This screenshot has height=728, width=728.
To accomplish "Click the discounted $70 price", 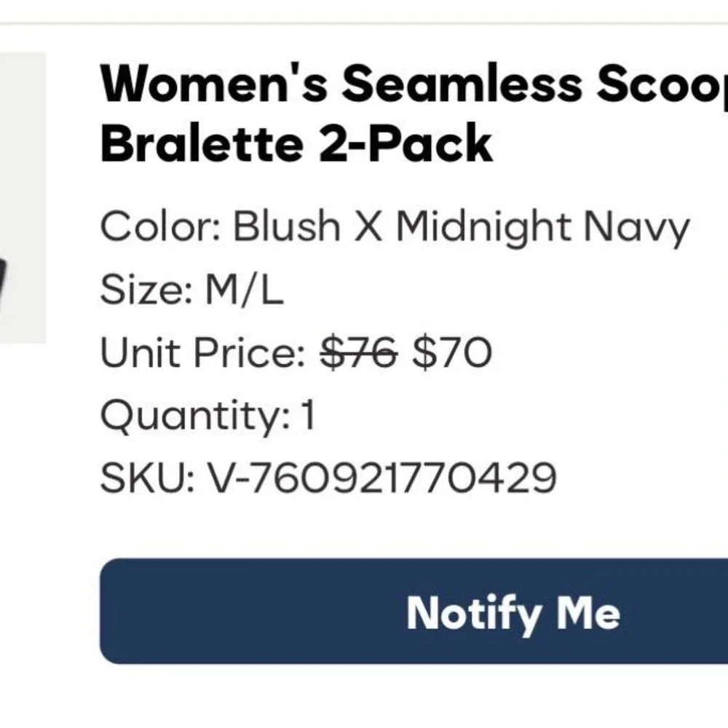I will click(x=452, y=354).
